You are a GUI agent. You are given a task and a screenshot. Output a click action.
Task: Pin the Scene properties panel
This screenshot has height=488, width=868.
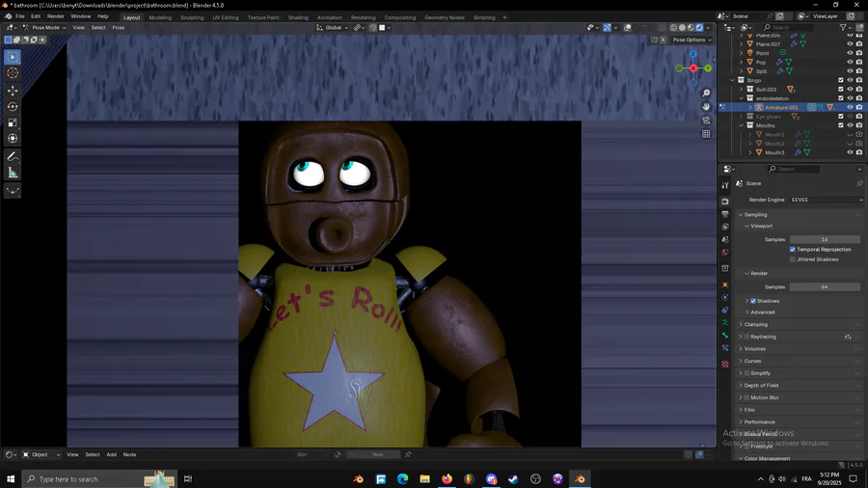(859, 183)
